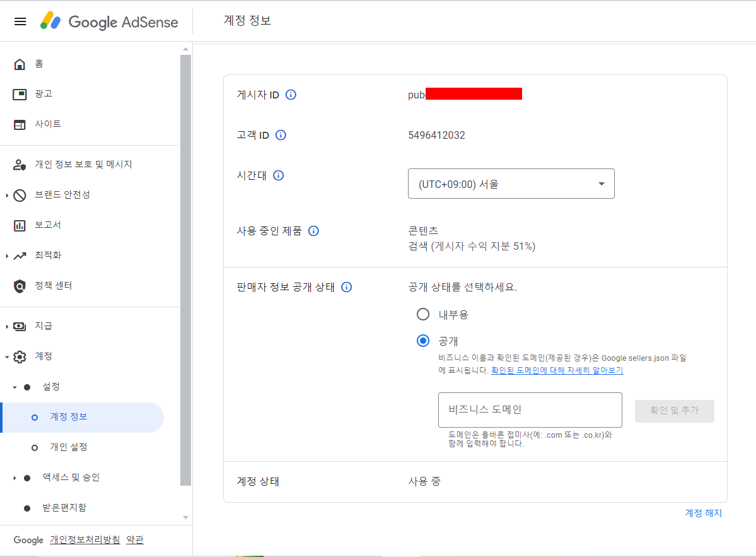Click the 브랜드 안전성 block icon
The width and height of the screenshot is (756, 557).
click(20, 196)
